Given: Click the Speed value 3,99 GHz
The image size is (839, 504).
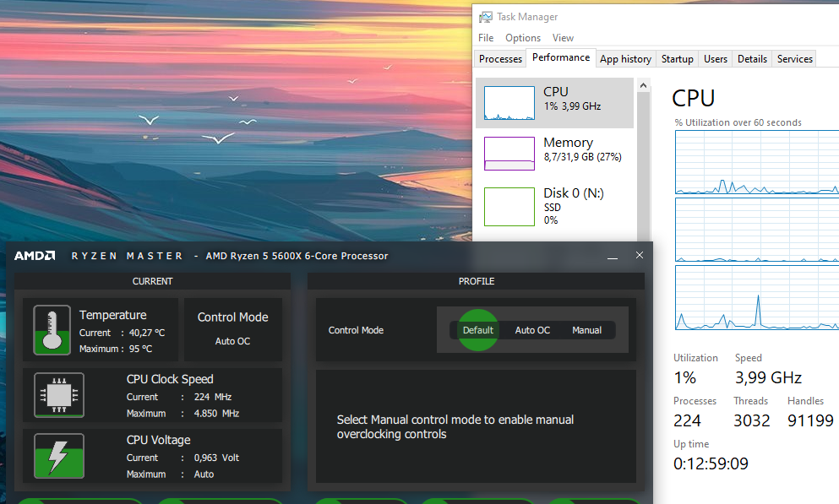Looking at the screenshot, I should point(768,378).
